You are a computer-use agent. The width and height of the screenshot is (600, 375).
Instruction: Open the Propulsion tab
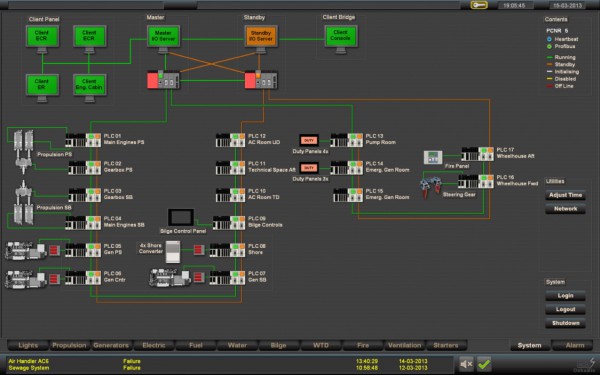[x=69, y=345]
